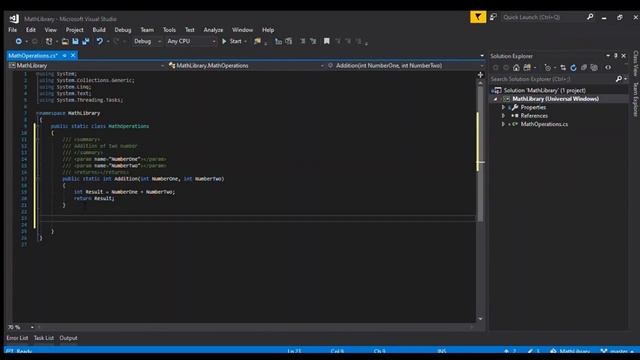Collapse the MathLibrary (Universal Windows) project node
640x360 pixels.
[496, 99]
